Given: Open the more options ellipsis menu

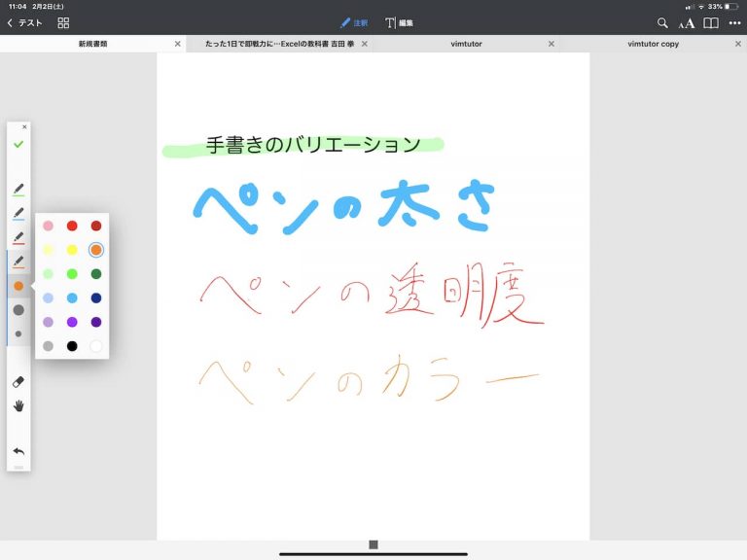Looking at the screenshot, I should click(735, 23).
